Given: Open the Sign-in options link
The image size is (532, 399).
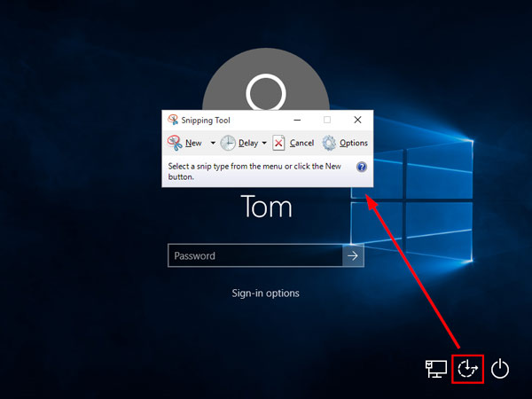Looking at the screenshot, I should 266,293.
